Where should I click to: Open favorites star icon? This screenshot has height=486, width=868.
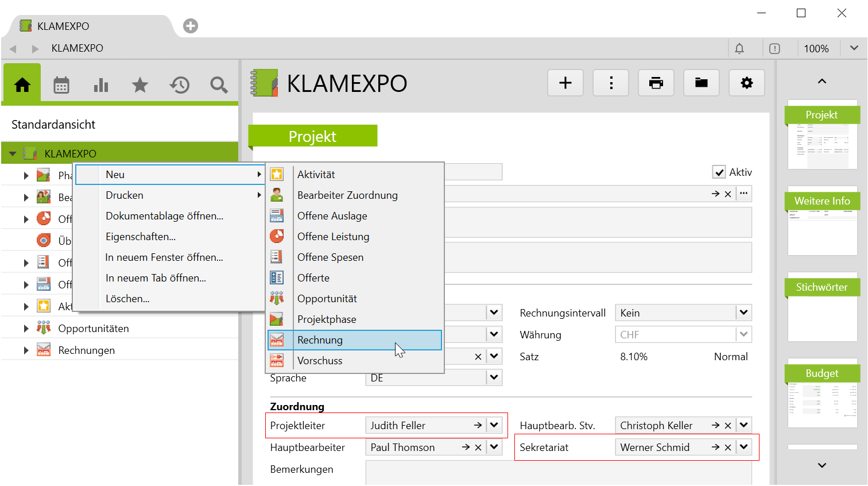(x=139, y=85)
